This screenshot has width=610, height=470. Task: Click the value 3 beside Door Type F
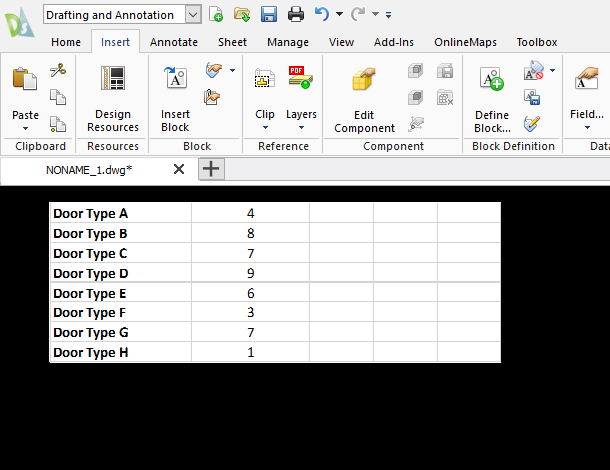pyautogui.click(x=251, y=312)
